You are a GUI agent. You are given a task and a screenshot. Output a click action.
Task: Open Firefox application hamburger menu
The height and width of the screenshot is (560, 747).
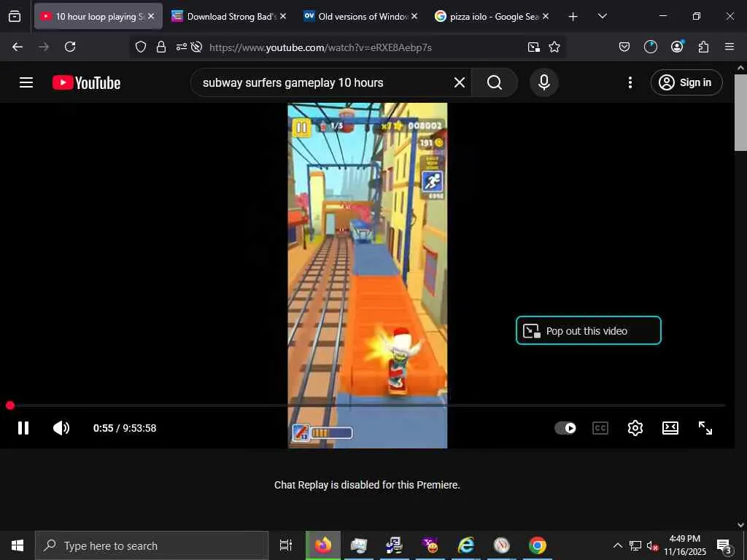(729, 47)
